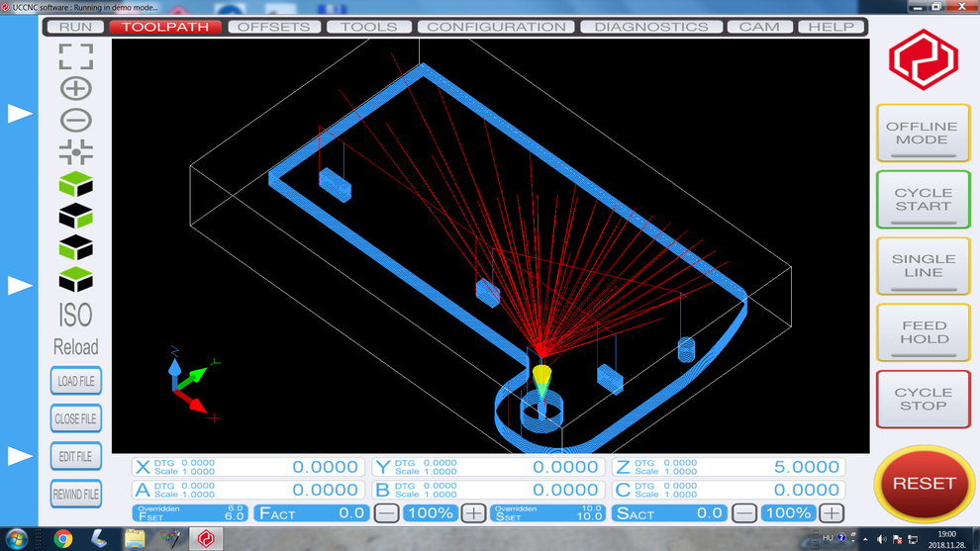
Task: Zoom out the toolpath with minus magnifier
Action: [75, 120]
